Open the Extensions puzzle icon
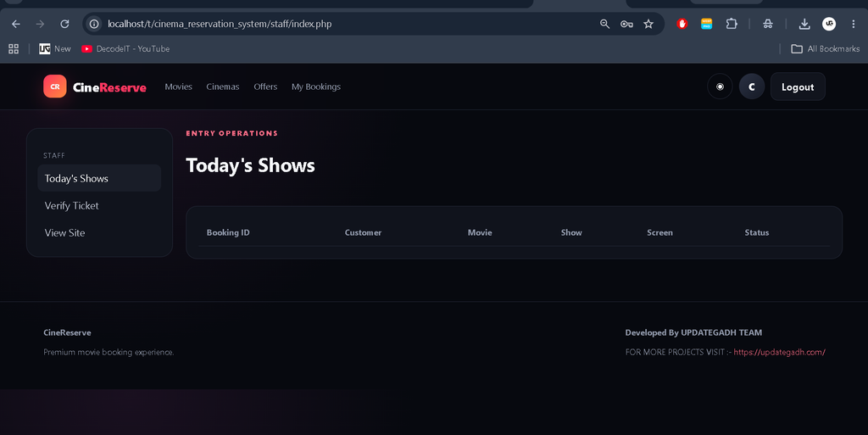The width and height of the screenshot is (868, 435). 732,24
